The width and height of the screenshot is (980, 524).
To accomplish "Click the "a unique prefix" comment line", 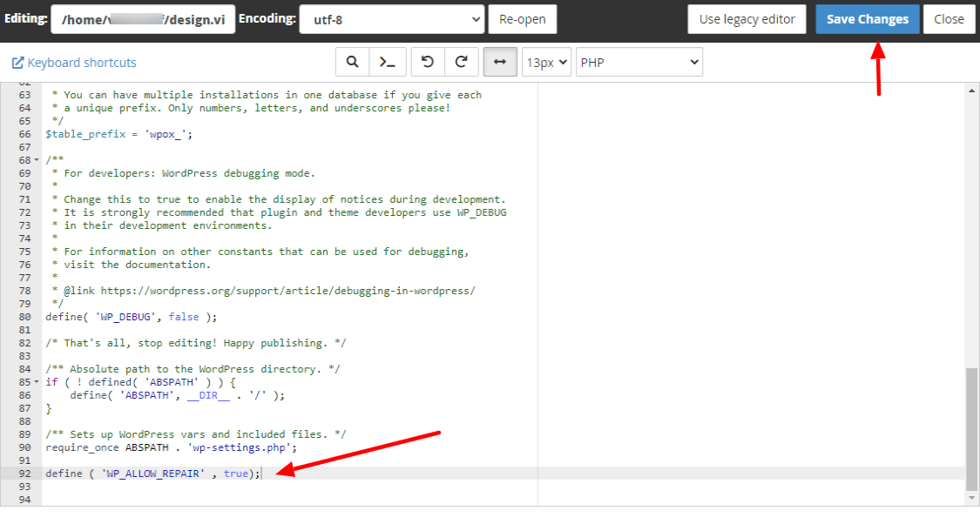I will click(251, 108).
